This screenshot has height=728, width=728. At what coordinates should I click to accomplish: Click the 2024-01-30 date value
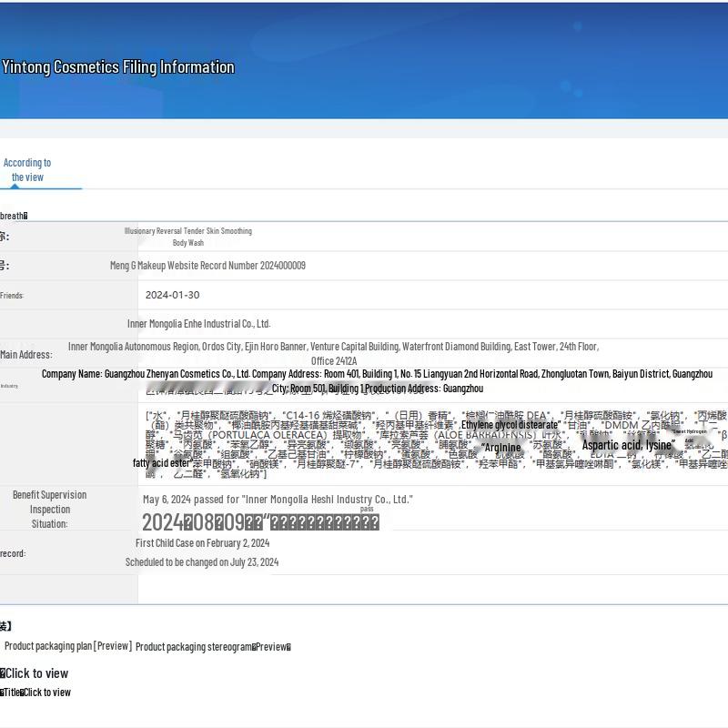click(172, 295)
